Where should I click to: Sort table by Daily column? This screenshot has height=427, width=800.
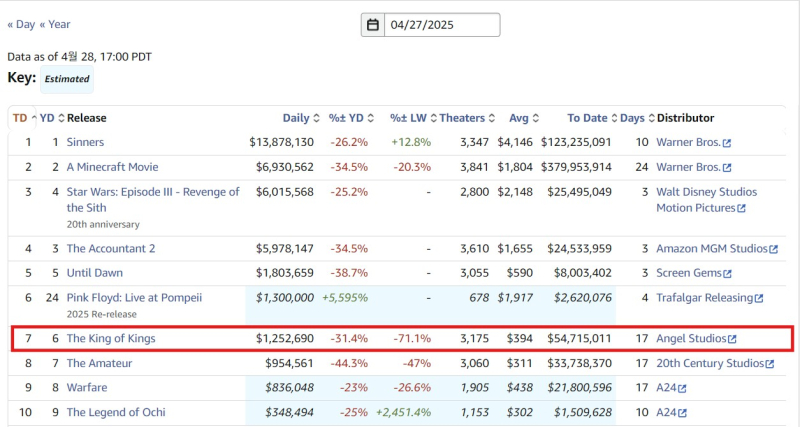click(x=300, y=118)
